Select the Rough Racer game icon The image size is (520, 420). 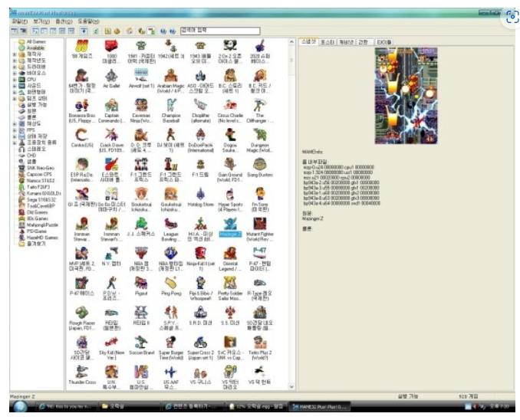(x=82, y=319)
